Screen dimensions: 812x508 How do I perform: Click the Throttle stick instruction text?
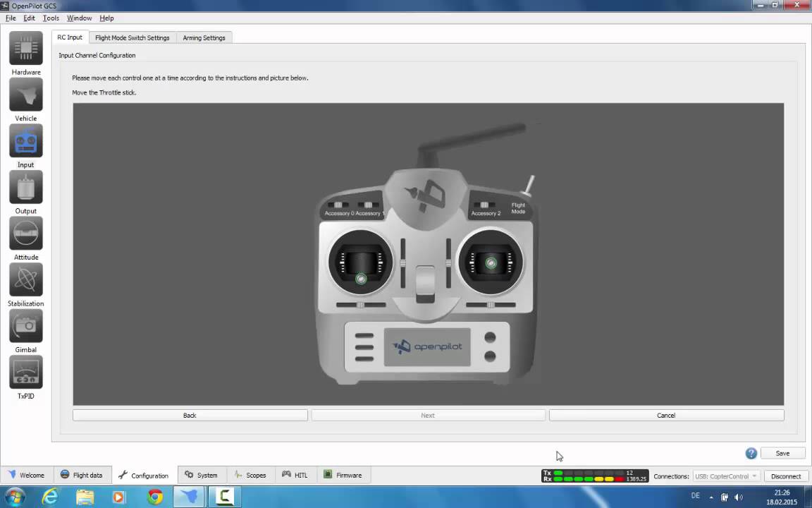pyautogui.click(x=104, y=93)
